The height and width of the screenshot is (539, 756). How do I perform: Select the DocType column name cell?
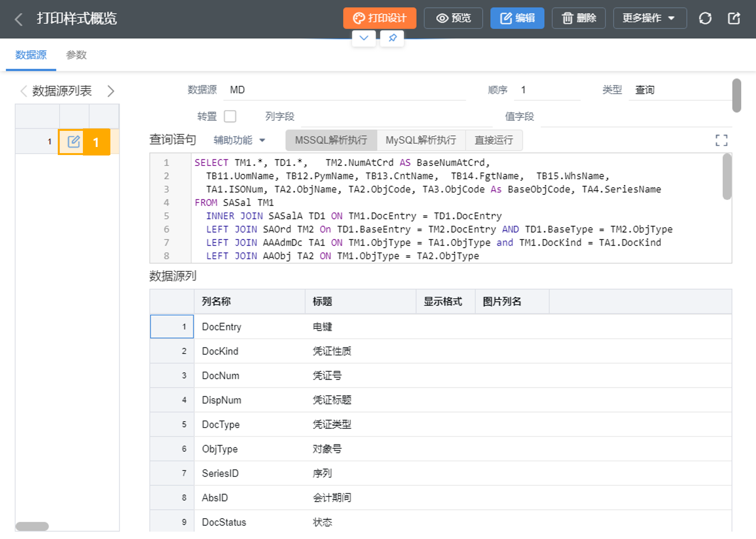click(250, 424)
